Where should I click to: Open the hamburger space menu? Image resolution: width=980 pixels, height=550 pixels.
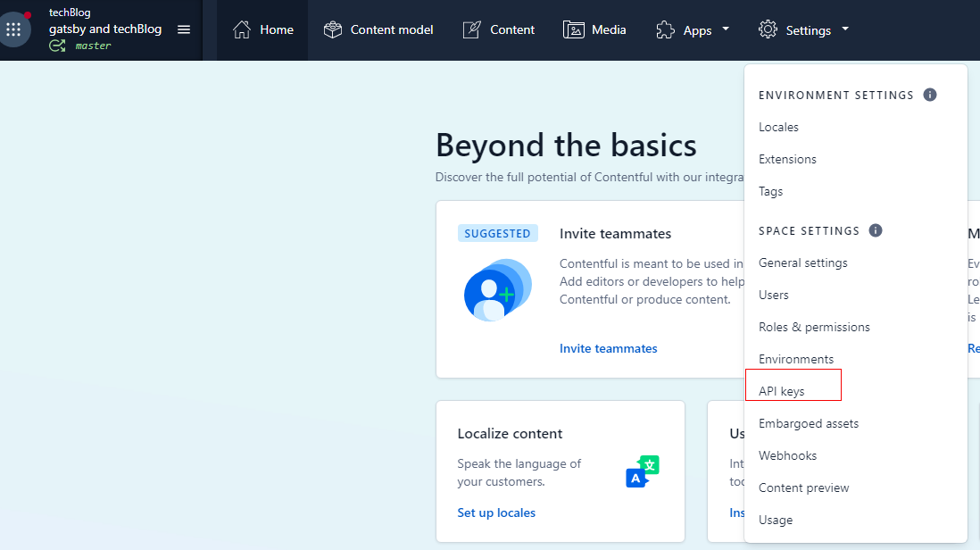point(184,29)
